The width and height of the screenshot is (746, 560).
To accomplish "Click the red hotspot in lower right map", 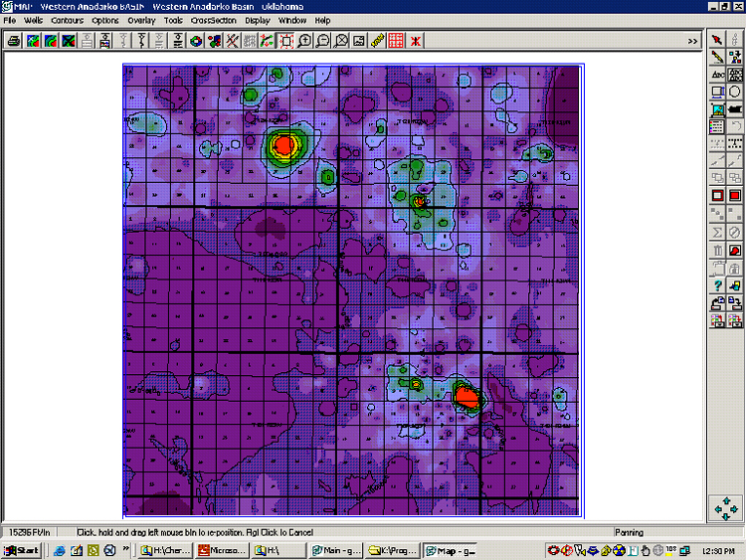I will click(x=466, y=397).
